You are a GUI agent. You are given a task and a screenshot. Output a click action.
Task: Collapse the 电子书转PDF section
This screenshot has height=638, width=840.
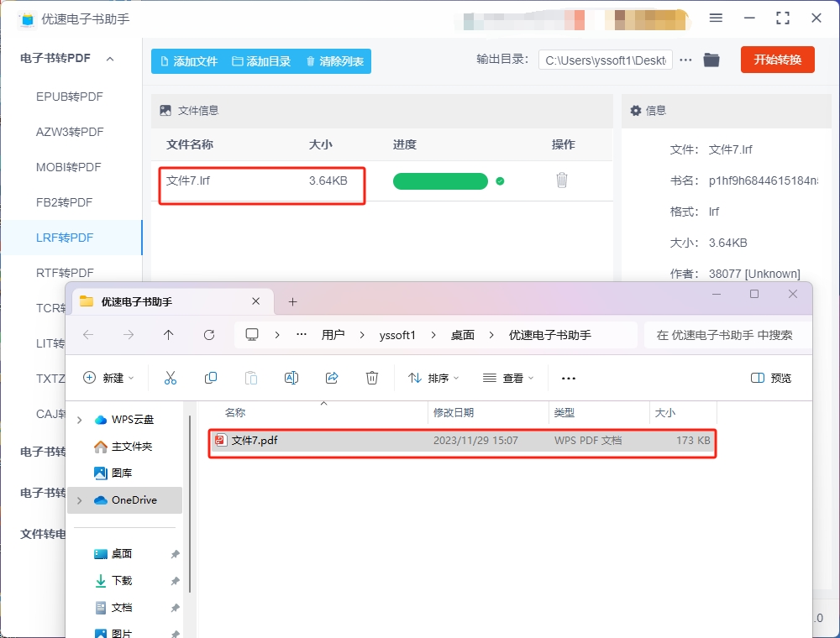(x=110, y=59)
